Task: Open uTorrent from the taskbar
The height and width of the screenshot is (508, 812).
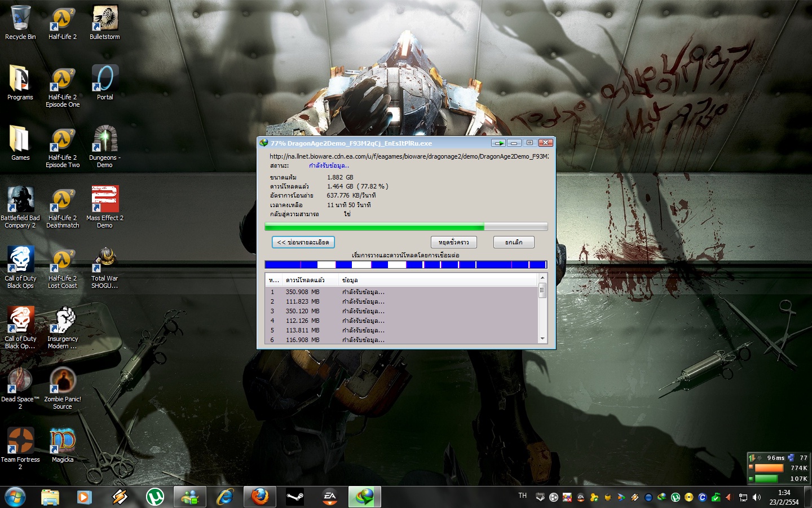Action: point(155,497)
